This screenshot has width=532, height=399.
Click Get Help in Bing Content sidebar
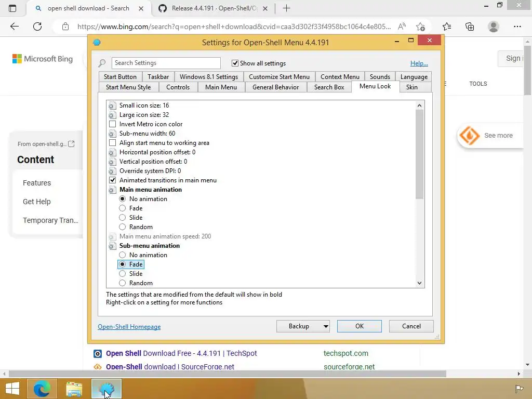[37, 202]
